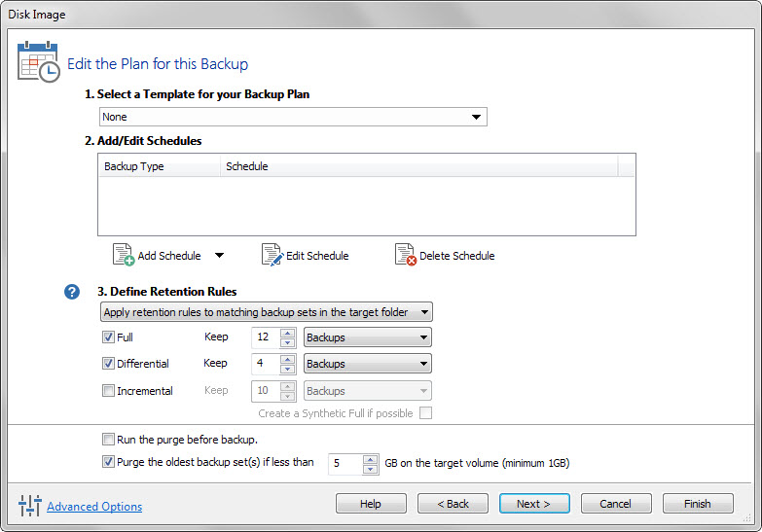Image resolution: width=762 pixels, height=532 pixels.
Task: Decrease the purge GB threshold spinner
Action: pos(371,469)
